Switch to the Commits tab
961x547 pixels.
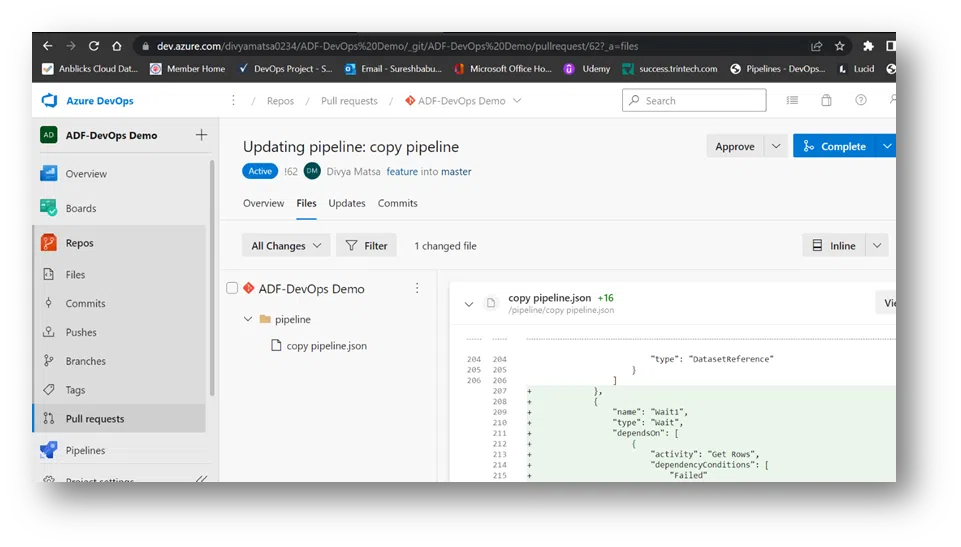pos(397,203)
